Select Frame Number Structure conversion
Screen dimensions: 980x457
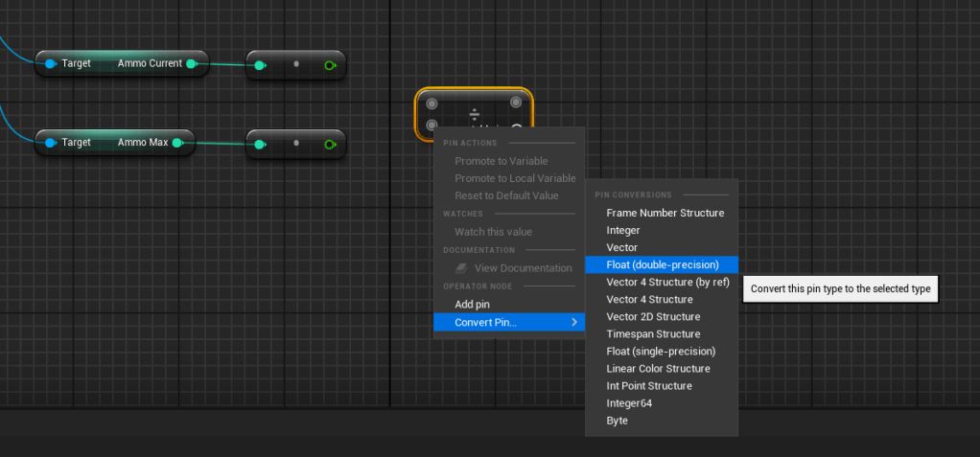click(665, 213)
